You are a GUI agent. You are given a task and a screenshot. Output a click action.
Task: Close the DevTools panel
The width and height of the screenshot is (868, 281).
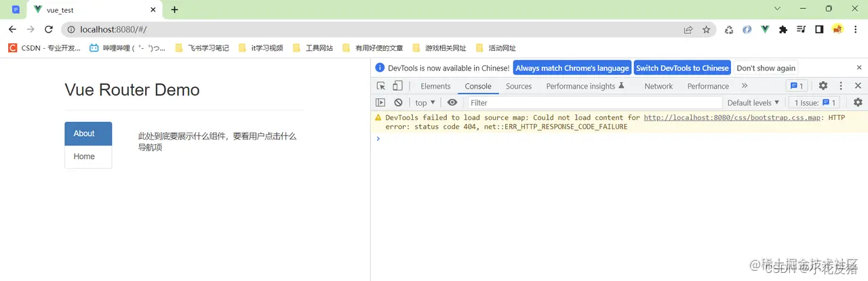pyautogui.click(x=858, y=86)
